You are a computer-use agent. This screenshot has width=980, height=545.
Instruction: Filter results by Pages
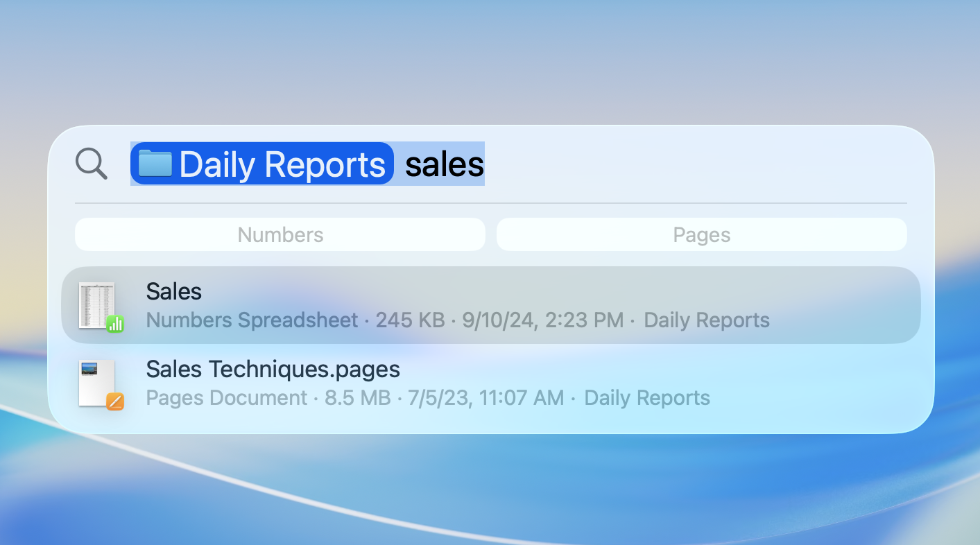pyautogui.click(x=702, y=234)
